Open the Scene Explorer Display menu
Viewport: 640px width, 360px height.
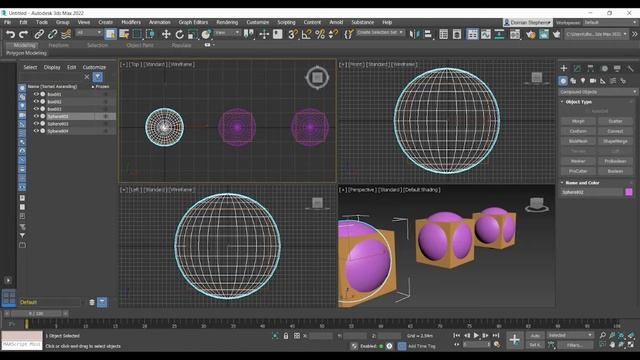pyautogui.click(x=52, y=67)
